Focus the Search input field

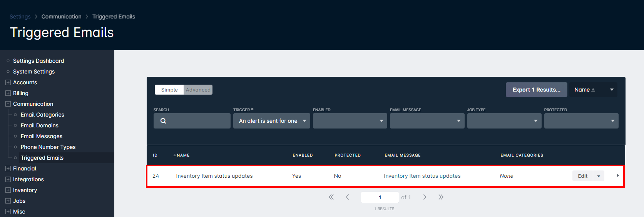pyautogui.click(x=192, y=121)
